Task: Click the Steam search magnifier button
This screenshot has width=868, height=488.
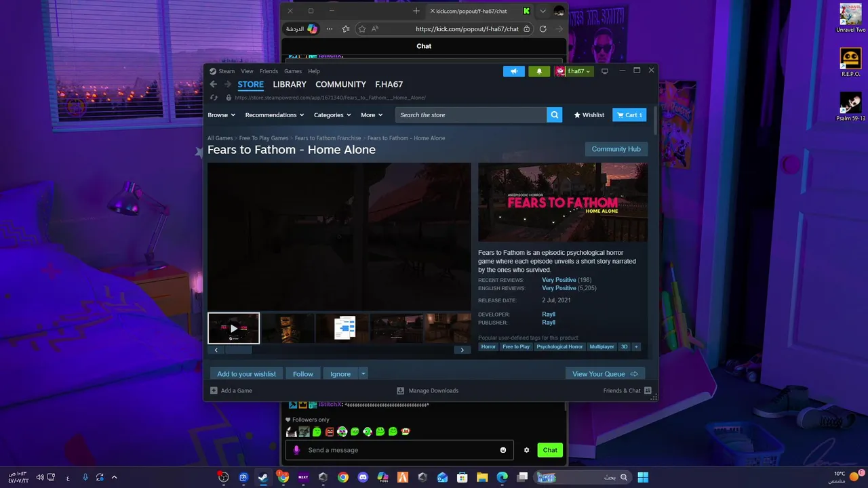Action: [x=555, y=115]
